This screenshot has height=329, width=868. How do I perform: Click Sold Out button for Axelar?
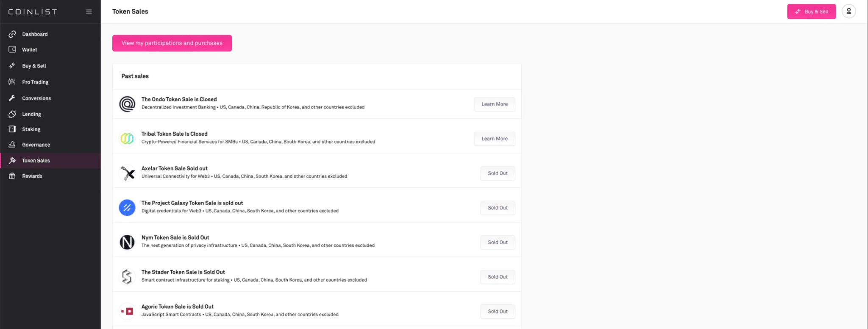497,173
